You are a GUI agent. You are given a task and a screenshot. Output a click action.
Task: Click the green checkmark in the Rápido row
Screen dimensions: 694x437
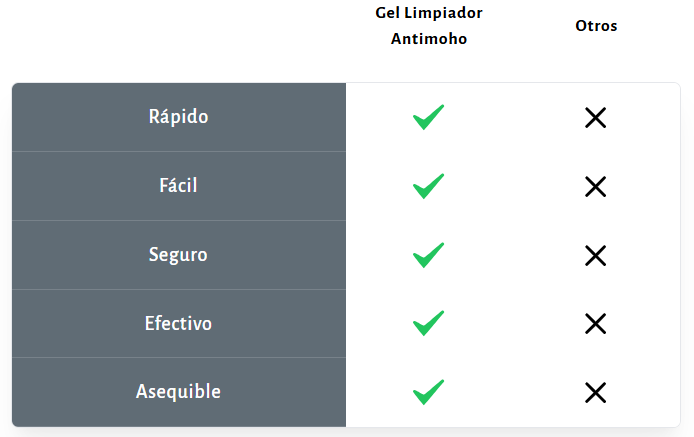428,117
